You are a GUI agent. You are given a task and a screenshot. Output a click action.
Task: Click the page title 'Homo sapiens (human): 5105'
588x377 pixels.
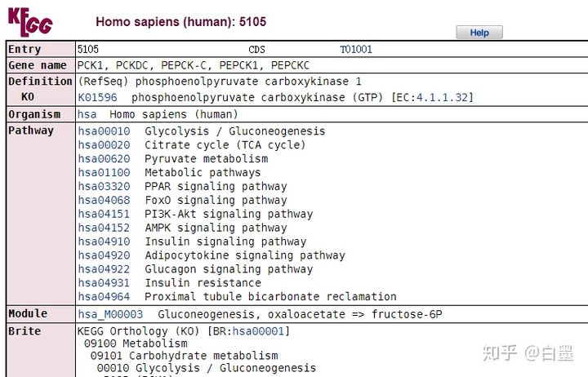pos(180,22)
